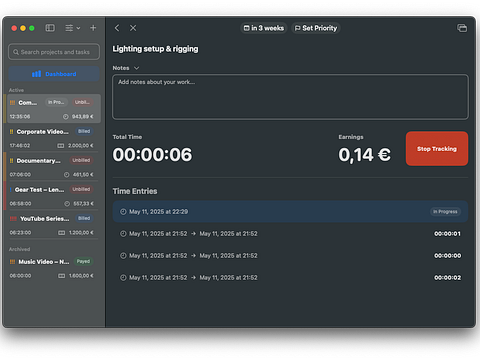Click the Archived section label
Viewport: 480px width, 360px height.
pos(19,249)
